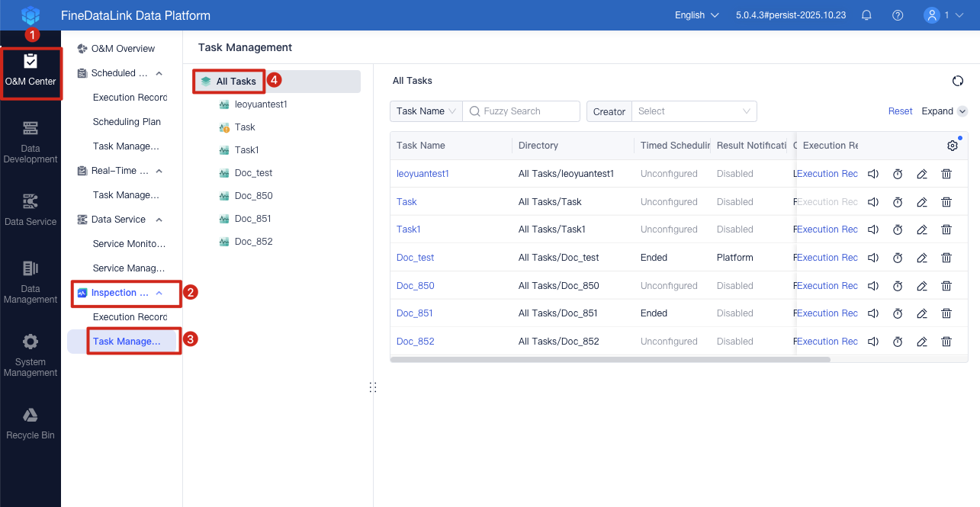This screenshot has width=980, height=507.
Task: Collapse the Inspection section
Action: point(159,293)
